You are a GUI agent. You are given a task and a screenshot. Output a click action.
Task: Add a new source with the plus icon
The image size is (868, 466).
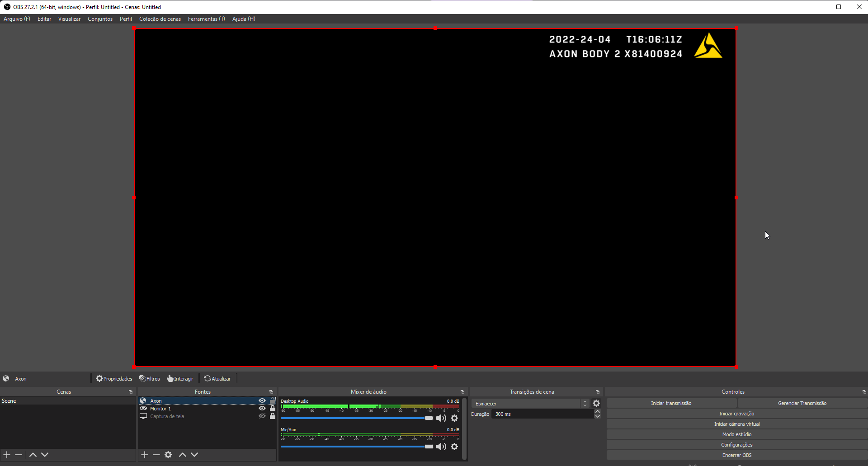(x=144, y=455)
